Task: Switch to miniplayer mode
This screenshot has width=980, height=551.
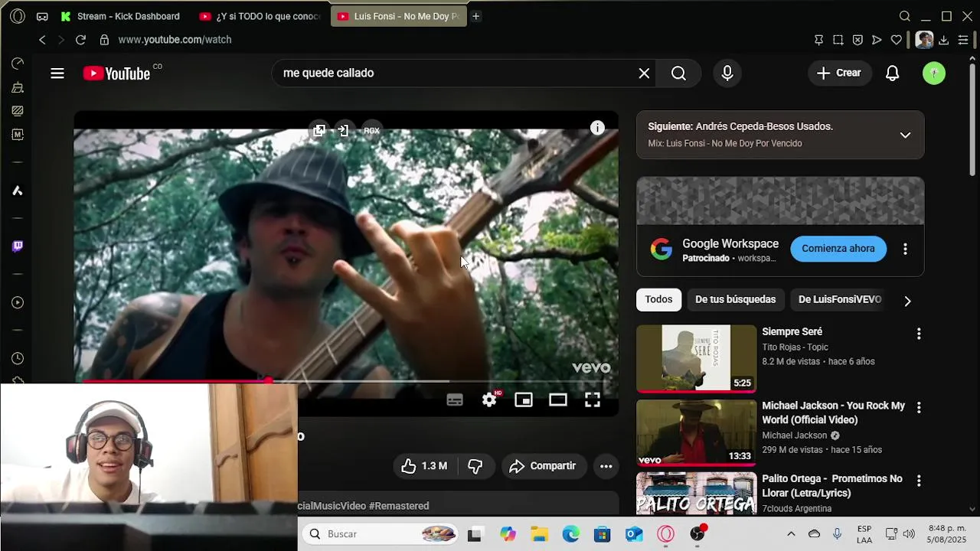Action: (x=524, y=400)
